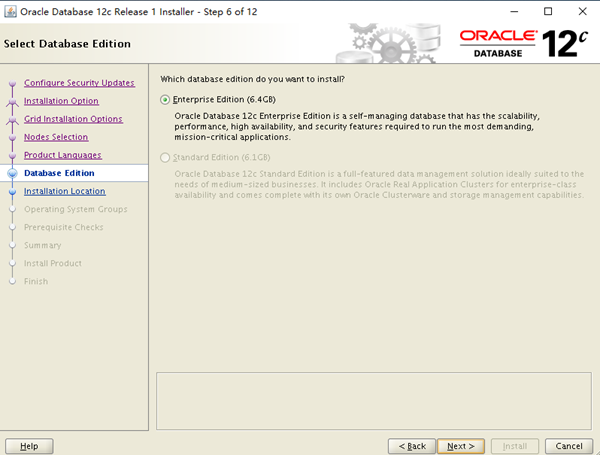Click the Summary step bullet
The height and width of the screenshot is (455, 600).
(x=12, y=245)
